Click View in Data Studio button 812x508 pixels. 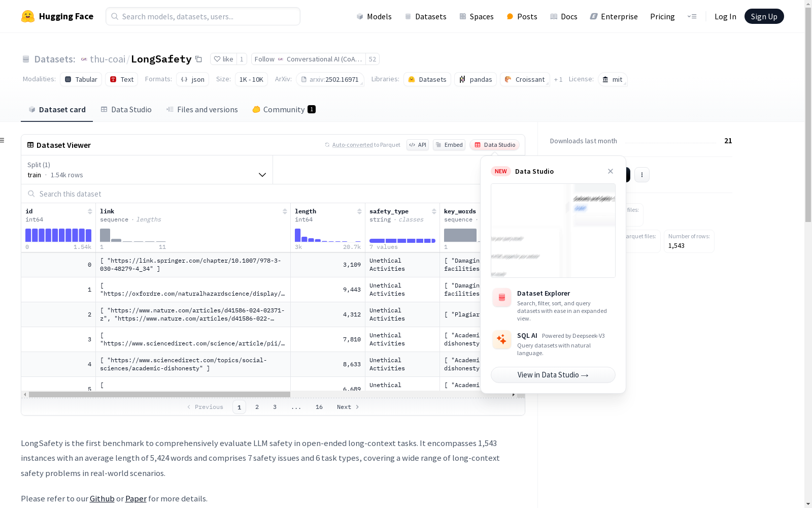pos(553,375)
